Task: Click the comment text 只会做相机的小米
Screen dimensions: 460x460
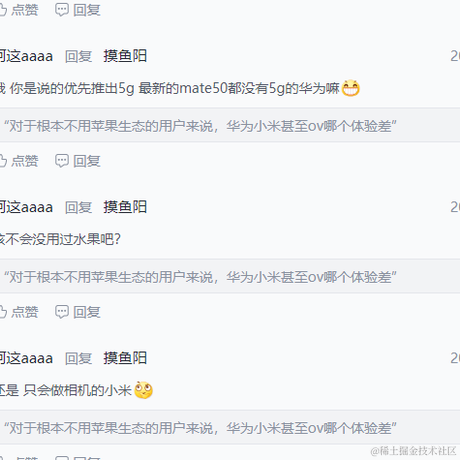Action: pyautogui.click(x=77, y=390)
